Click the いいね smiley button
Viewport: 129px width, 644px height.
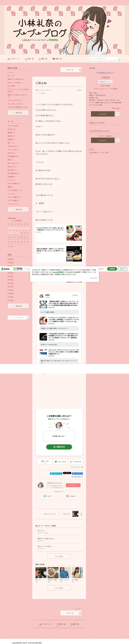[45, 462]
